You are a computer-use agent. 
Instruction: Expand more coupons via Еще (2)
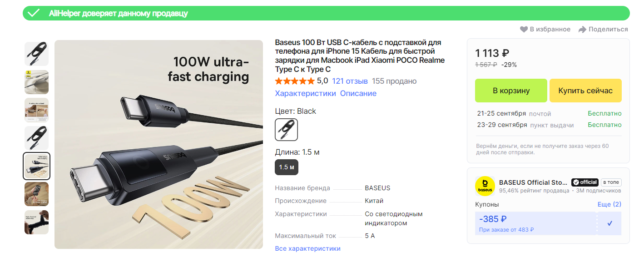coord(609,204)
